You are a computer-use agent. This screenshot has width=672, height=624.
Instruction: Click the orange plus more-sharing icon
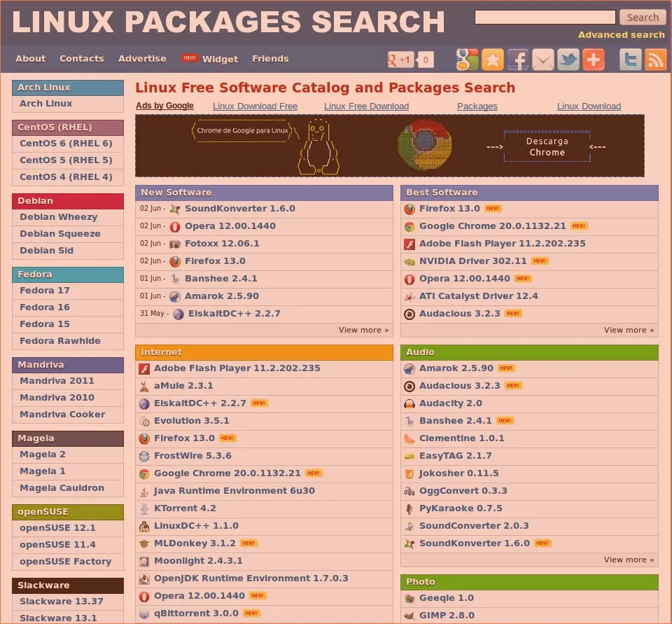click(594, 60)
